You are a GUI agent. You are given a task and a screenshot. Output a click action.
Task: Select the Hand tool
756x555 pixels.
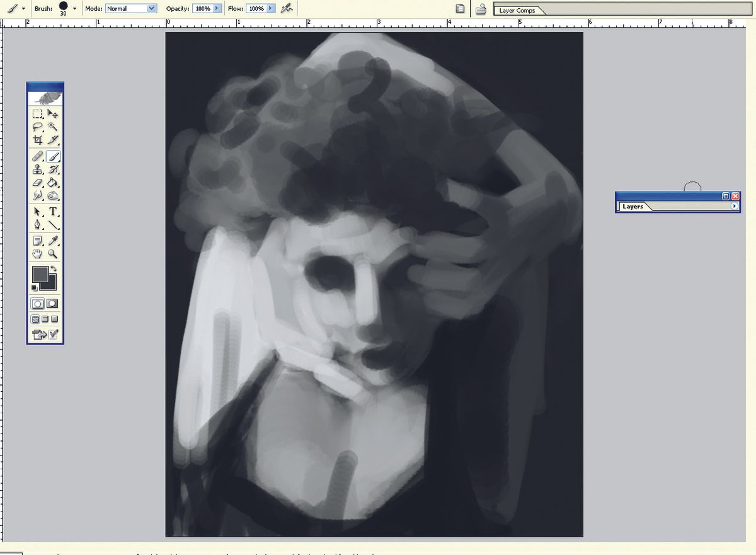[38, 254]
